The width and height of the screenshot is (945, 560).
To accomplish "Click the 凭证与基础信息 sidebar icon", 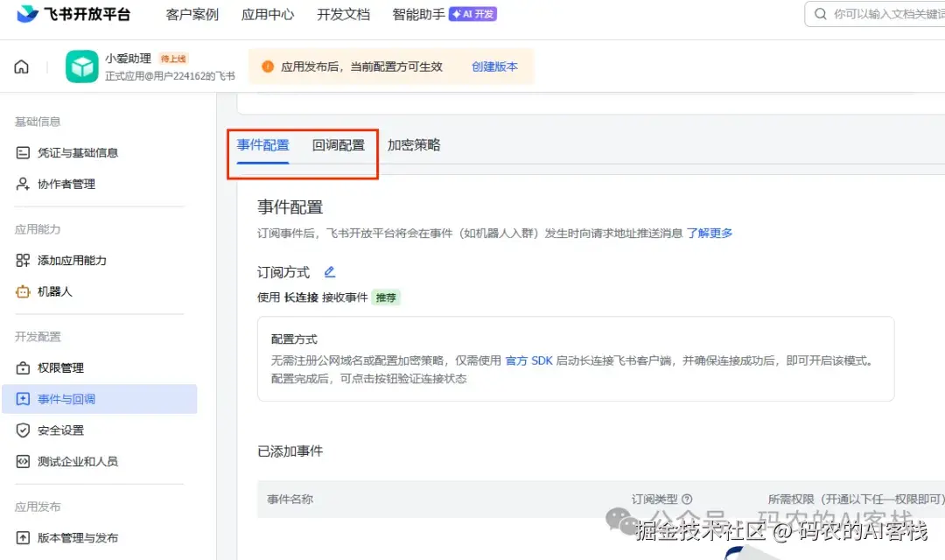I will (x=23, y=152).
